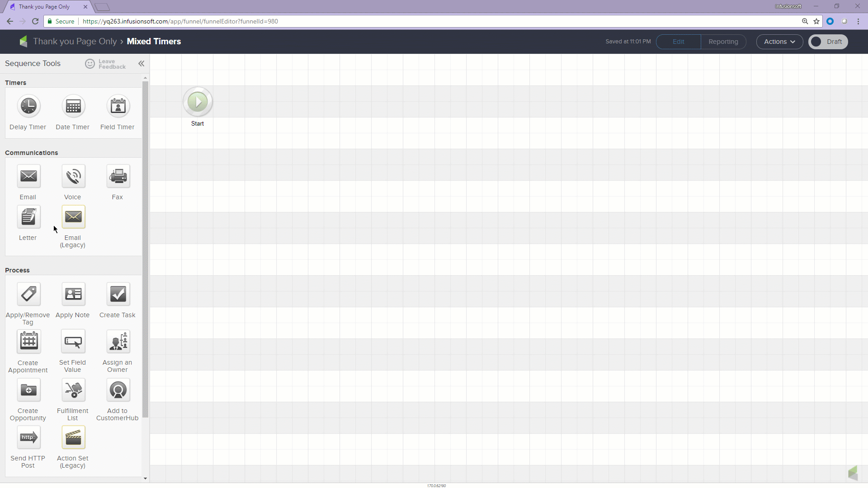The image size is (868, 488).
Task: Switch to the Edit tab
Action: point(678,42)
